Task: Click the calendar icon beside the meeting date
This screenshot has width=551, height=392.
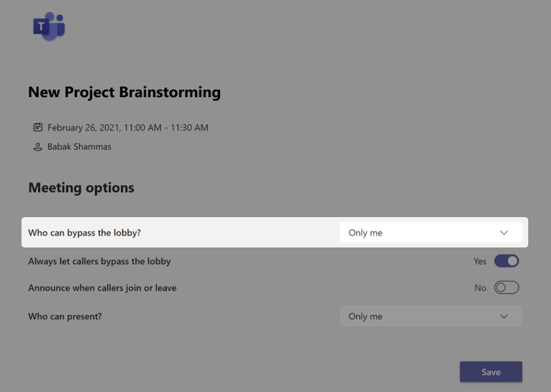Action: point(38,127)
